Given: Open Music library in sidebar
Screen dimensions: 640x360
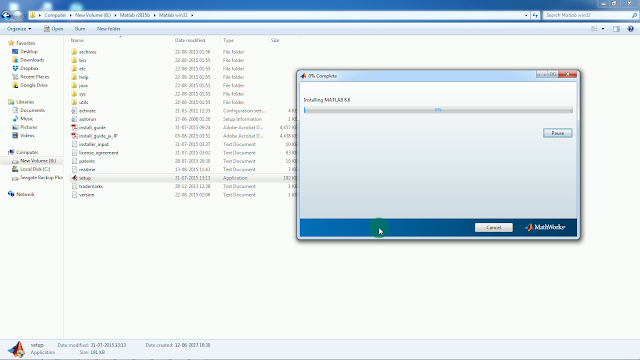Looking at the screenshot, I should (x=27, y=119).
